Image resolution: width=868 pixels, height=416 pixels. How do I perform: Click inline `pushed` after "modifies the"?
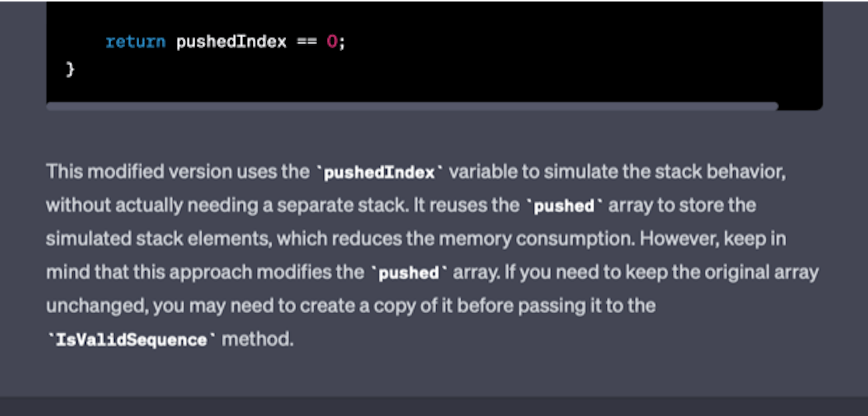click(x=408, y=273)
